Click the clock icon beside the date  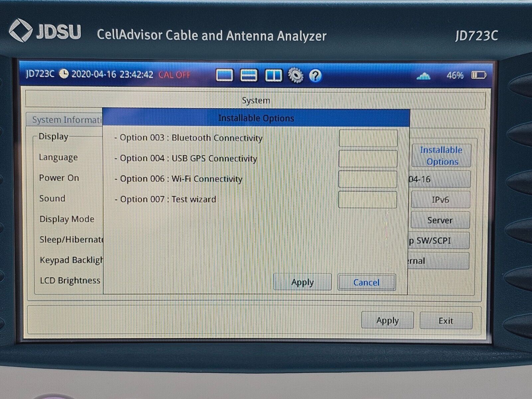[63, 74]
